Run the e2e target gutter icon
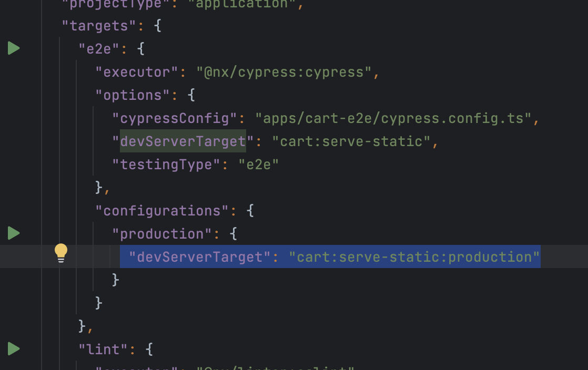Image resolution: width=588 pixels, height=370 pixels. pos(14,48)
